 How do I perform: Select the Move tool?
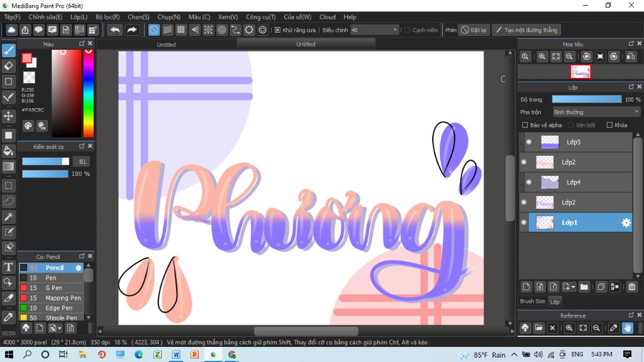point(9,116)
